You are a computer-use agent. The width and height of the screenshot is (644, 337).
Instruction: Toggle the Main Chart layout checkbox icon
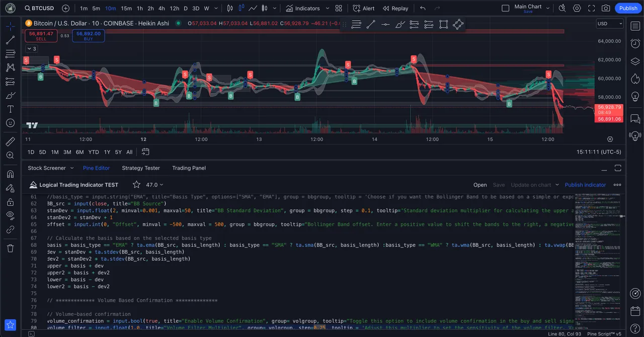(x=506, y=8)
